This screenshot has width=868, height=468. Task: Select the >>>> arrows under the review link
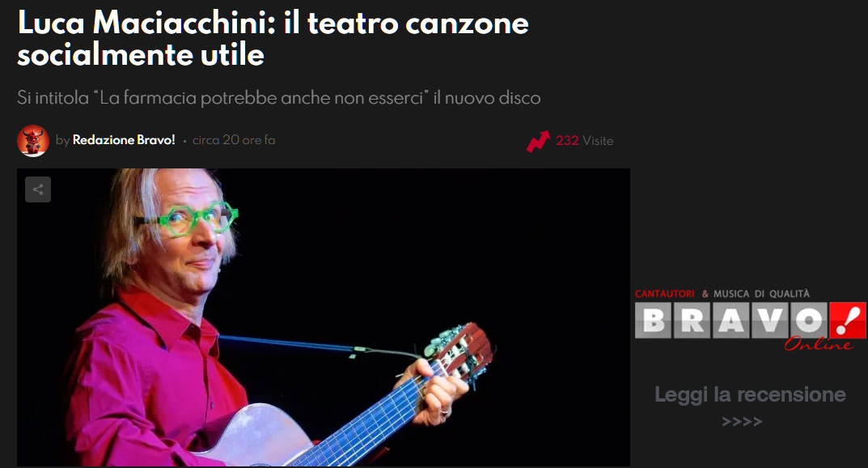742,422
